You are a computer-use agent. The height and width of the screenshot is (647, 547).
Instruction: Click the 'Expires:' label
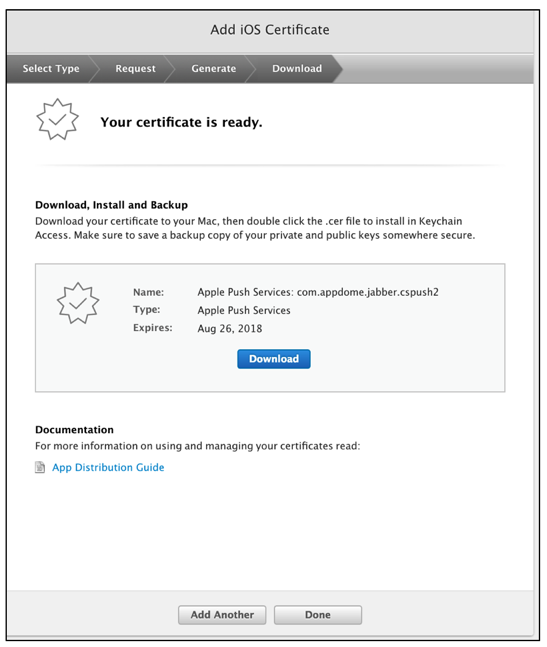[153, 328]
